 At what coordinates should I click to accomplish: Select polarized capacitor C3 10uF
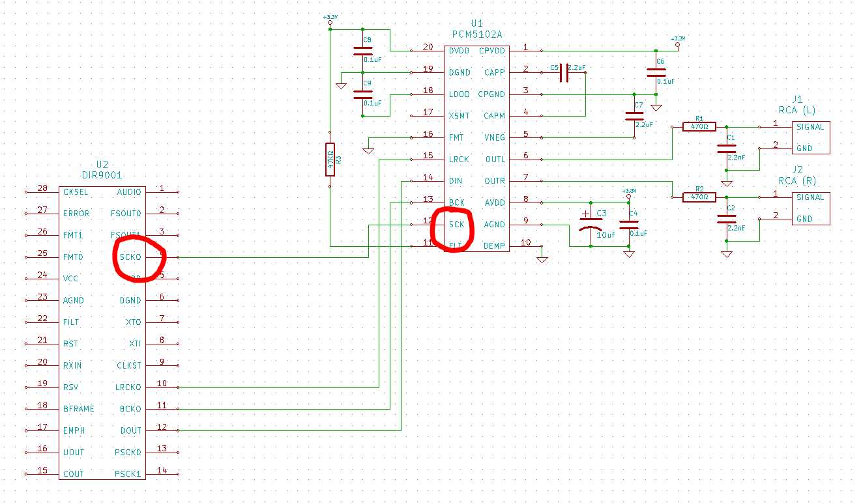coord(591,224)
